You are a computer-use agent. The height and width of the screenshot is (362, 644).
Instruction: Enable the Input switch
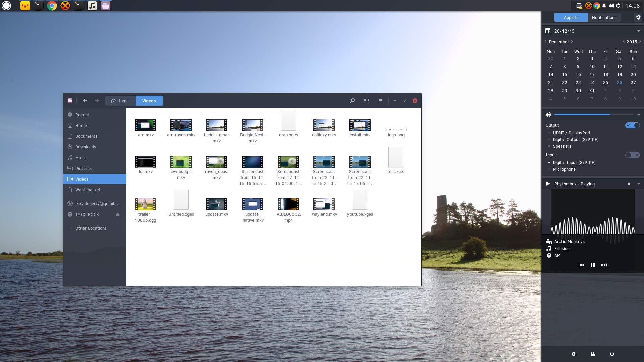coord(633,155)
